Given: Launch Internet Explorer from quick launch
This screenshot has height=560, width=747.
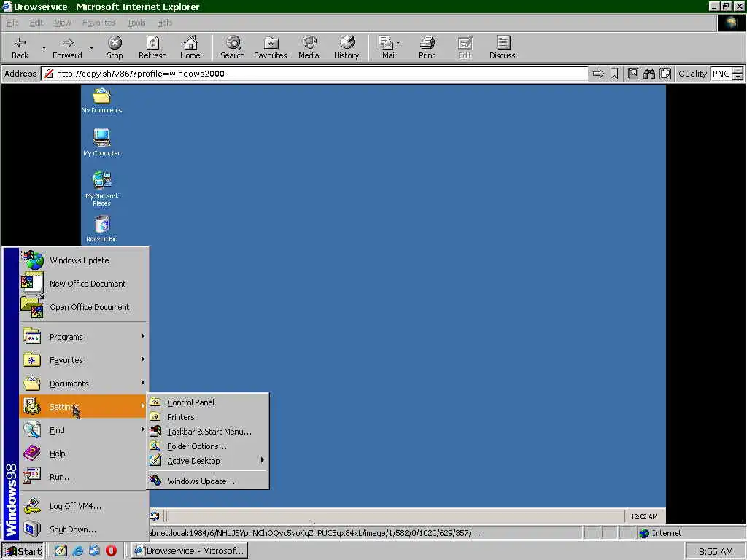Looking at the screenshot, I should 77,551.
